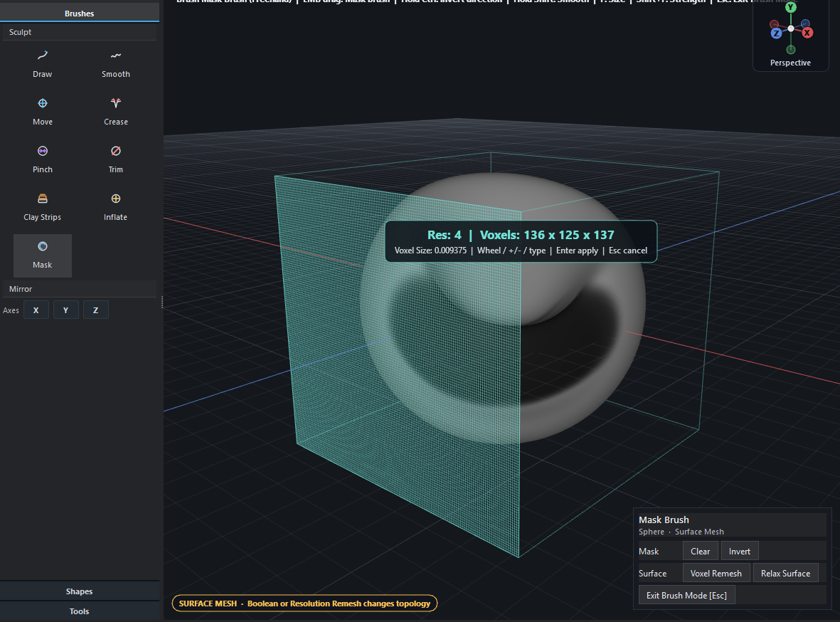Select the Move brush
The image size is (840, 622).
click(43, 112)
